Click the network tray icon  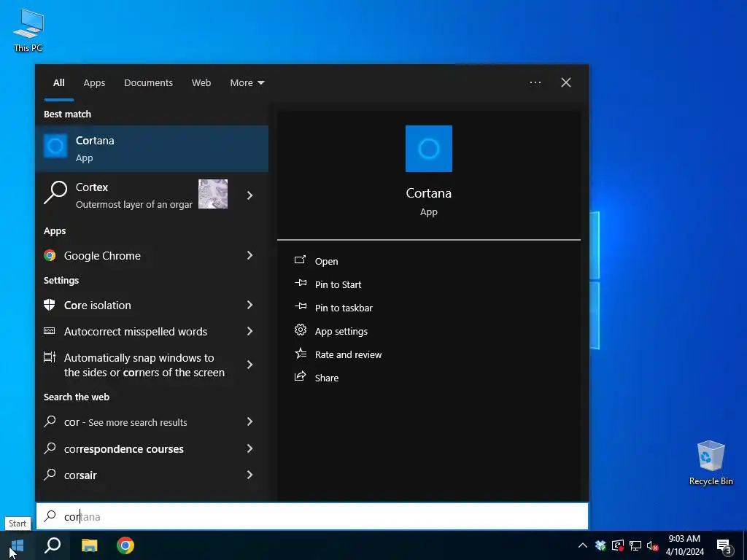635,545
